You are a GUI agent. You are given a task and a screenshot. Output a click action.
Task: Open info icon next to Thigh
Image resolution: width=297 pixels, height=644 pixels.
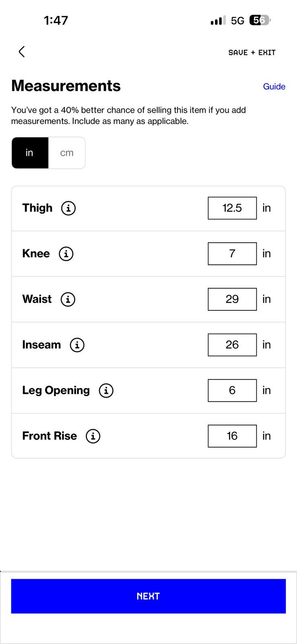click(68, 208)
